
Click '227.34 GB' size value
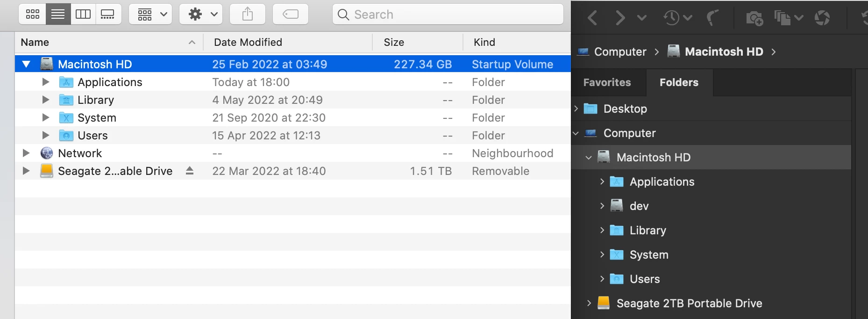pos(423,65)
